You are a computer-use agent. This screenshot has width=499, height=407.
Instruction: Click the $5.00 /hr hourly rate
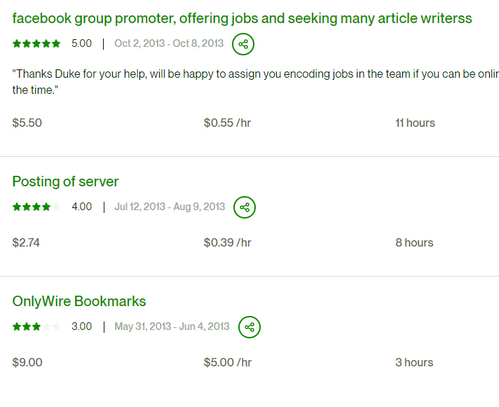(x=228, y=362)
